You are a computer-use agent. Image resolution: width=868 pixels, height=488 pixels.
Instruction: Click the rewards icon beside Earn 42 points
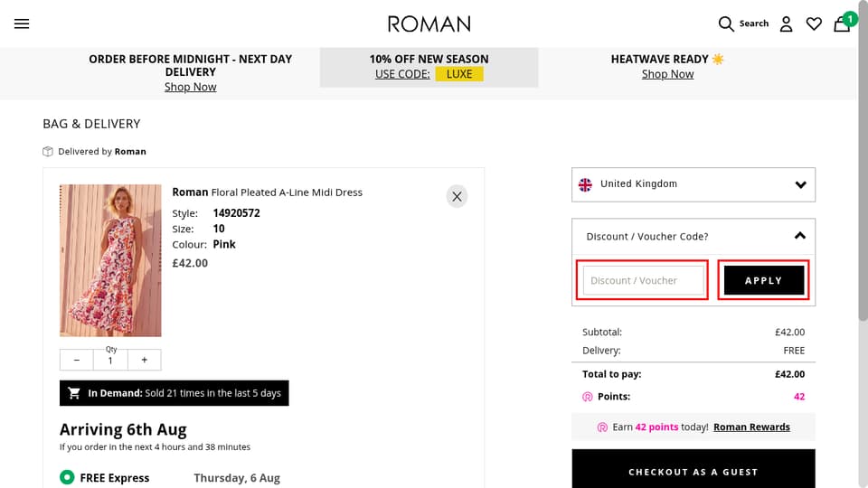pos(602,427)
